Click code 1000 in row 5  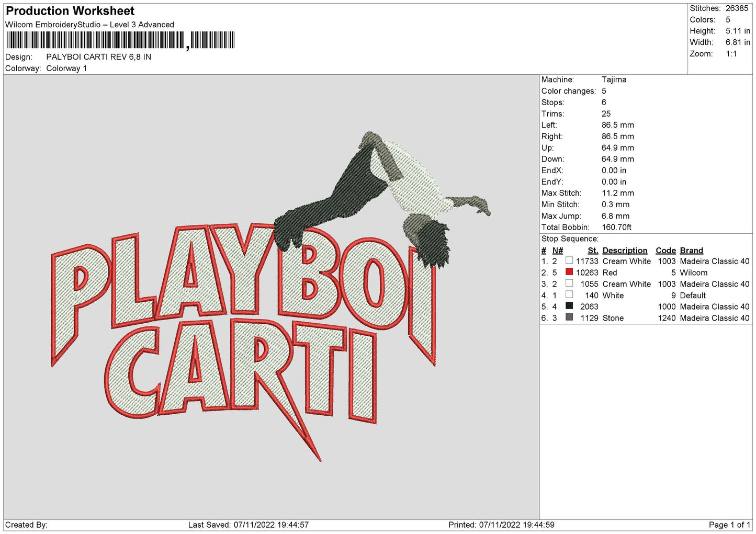[667, 307]
